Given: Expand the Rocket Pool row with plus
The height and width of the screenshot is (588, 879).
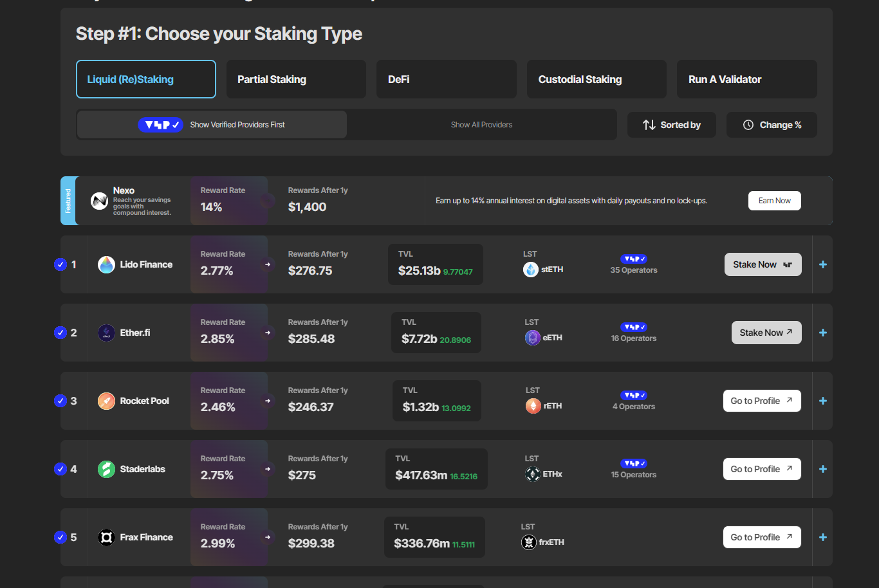Looking at the screenshot, I should [x=823, y=401].
